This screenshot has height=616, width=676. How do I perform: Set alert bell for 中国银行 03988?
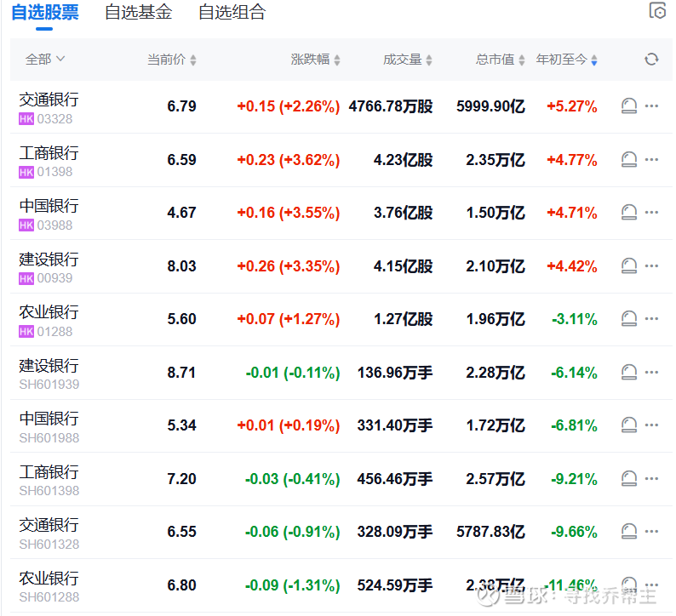(629, 212)
